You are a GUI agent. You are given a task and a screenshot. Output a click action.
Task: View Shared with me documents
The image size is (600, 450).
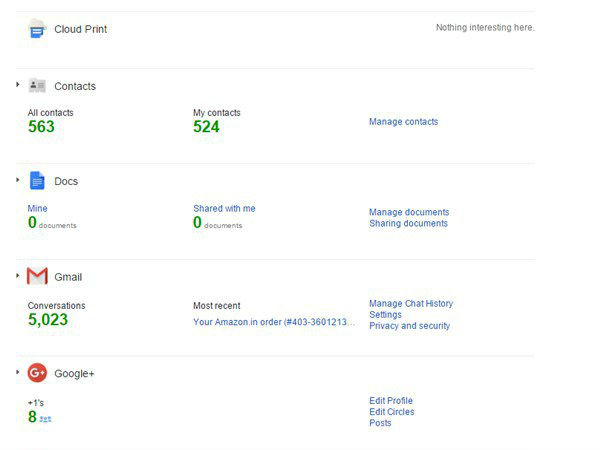click(224, 209)
